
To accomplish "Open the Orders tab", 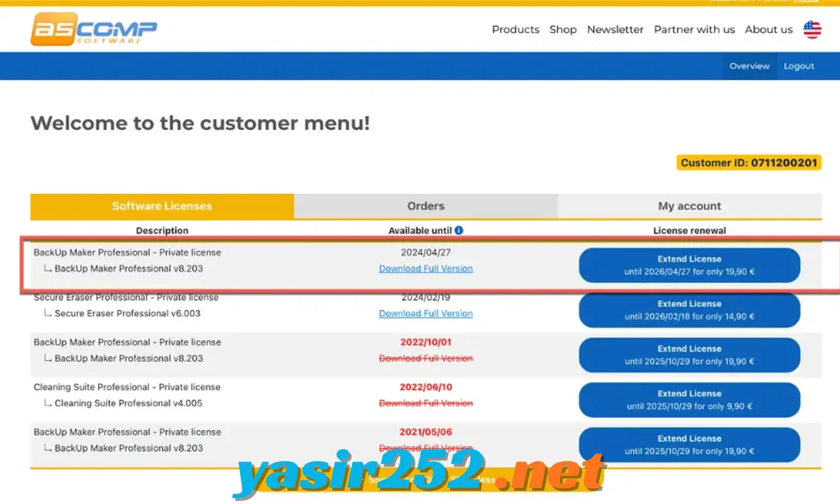I will (x=426, y=206).
